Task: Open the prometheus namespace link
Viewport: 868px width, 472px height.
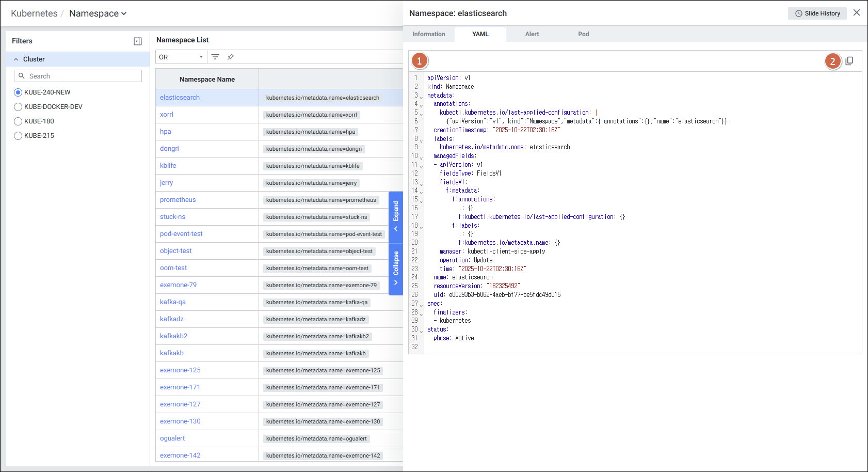Action: click(178, 200)
